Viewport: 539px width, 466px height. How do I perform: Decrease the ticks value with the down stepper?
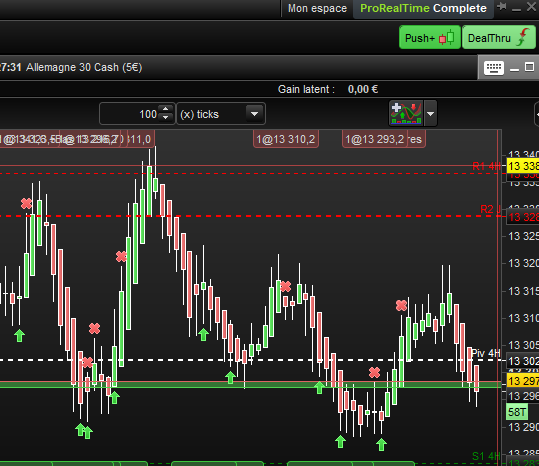point(166,118)
